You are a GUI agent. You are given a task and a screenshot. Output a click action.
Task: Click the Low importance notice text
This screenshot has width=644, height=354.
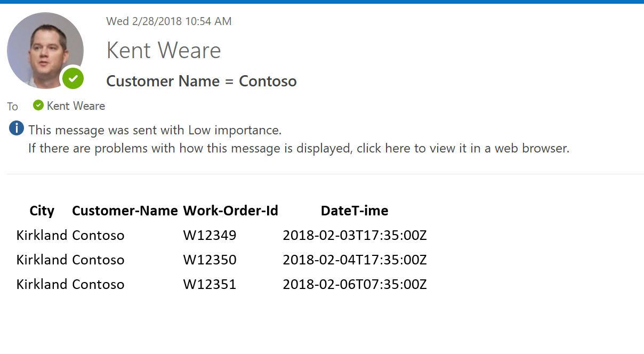[155, 130]
